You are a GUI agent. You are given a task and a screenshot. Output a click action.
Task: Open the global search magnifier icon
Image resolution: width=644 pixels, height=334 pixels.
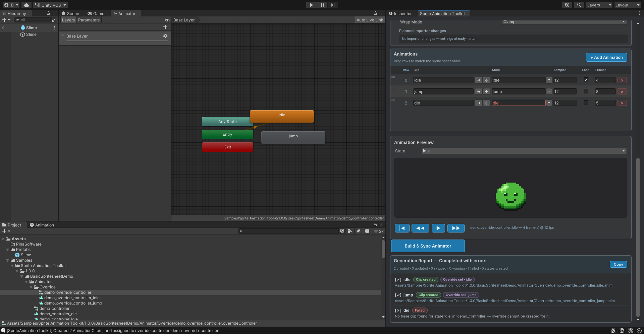[x=579, y=5]
